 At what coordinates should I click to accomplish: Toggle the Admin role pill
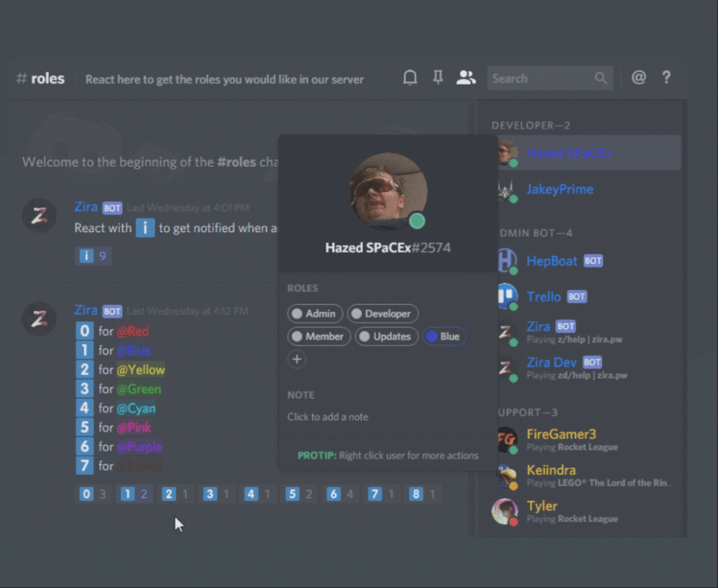[x=315, y=313]
